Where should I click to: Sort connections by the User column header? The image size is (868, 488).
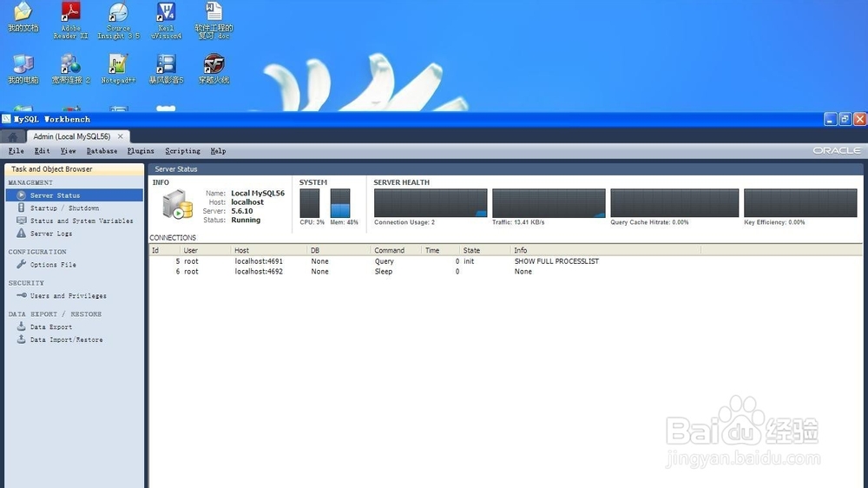click(x=205, y=250)
